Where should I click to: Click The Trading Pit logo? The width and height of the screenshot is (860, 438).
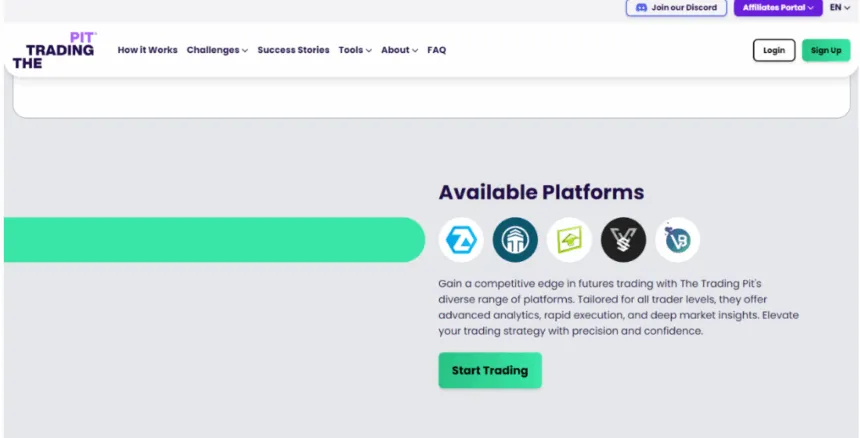55,50
